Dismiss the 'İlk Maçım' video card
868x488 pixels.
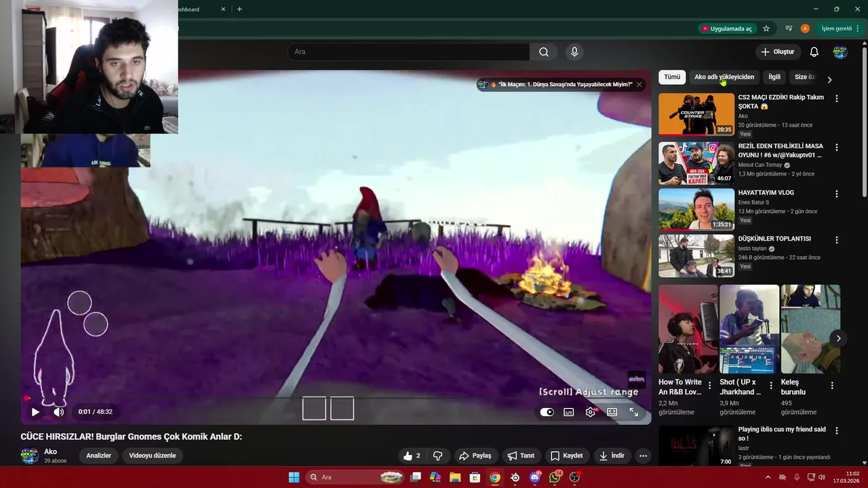tap(639, 84)
